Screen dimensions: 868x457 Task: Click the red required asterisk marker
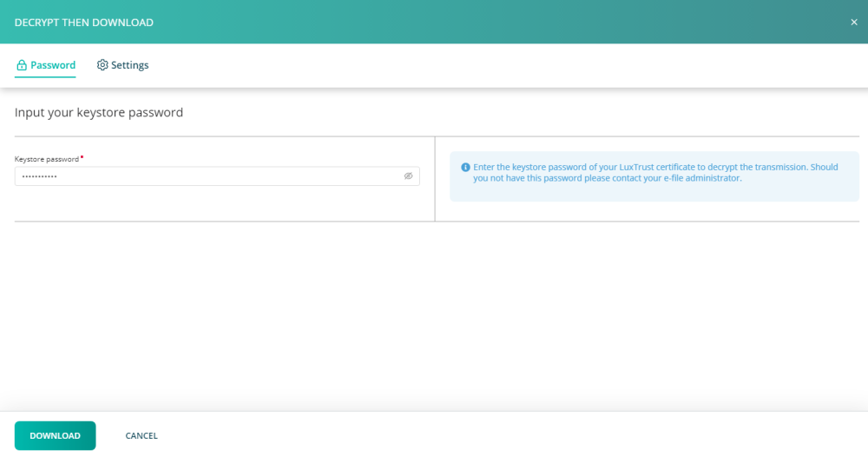(x=82, y=158)
